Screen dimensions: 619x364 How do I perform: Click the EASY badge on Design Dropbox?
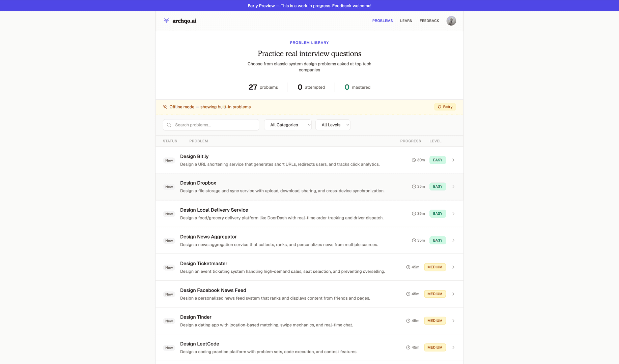tap(438, 186)
